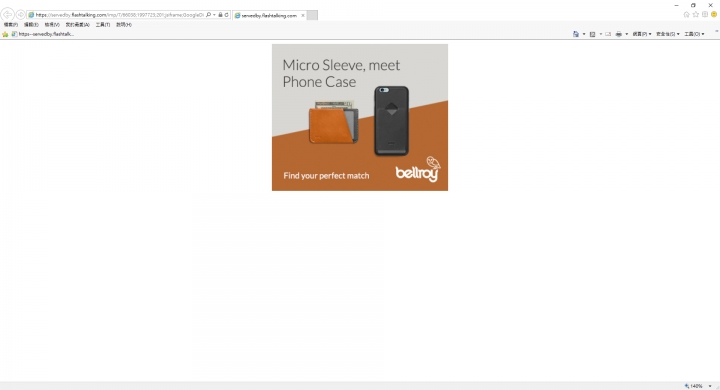720x390 pixels.
Task: Open the Tools (O) command bar dropdown
Action: tap(694, 34)
